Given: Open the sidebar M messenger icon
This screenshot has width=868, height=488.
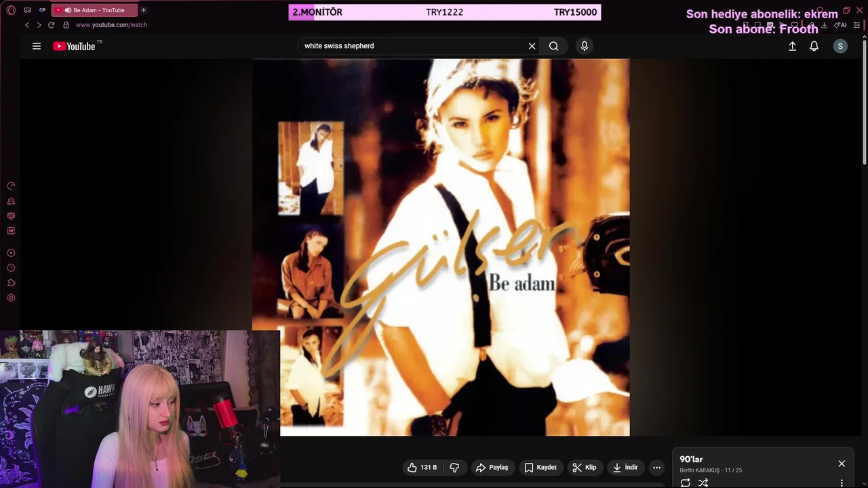Looking at the screenshot, I should tap(11, 231).
